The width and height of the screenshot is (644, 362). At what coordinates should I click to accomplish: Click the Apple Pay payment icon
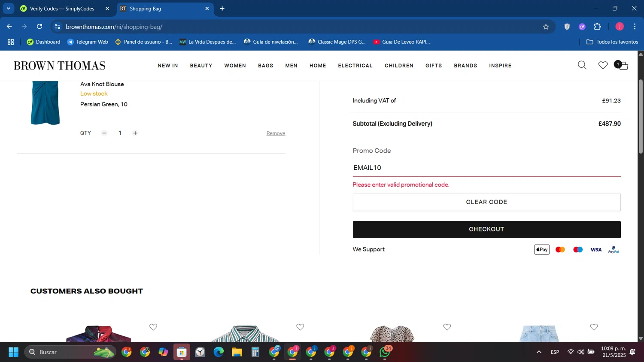point(542,250)
